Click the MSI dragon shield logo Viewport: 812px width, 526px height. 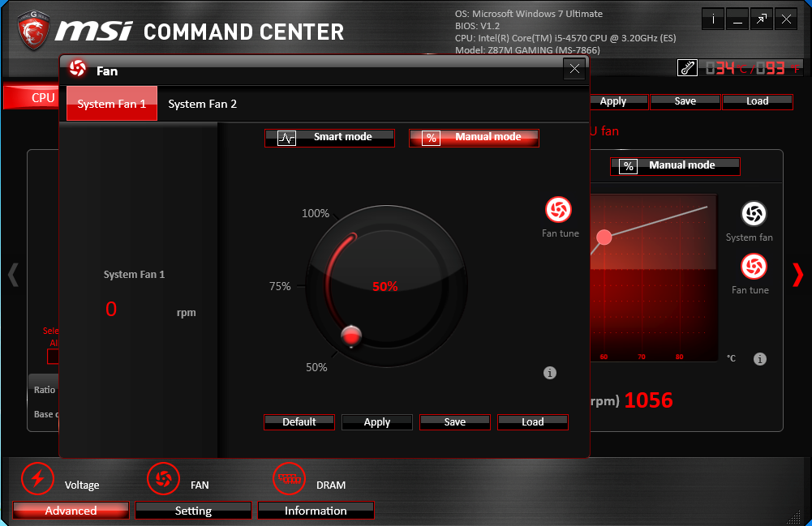click(x=33, y=30)
